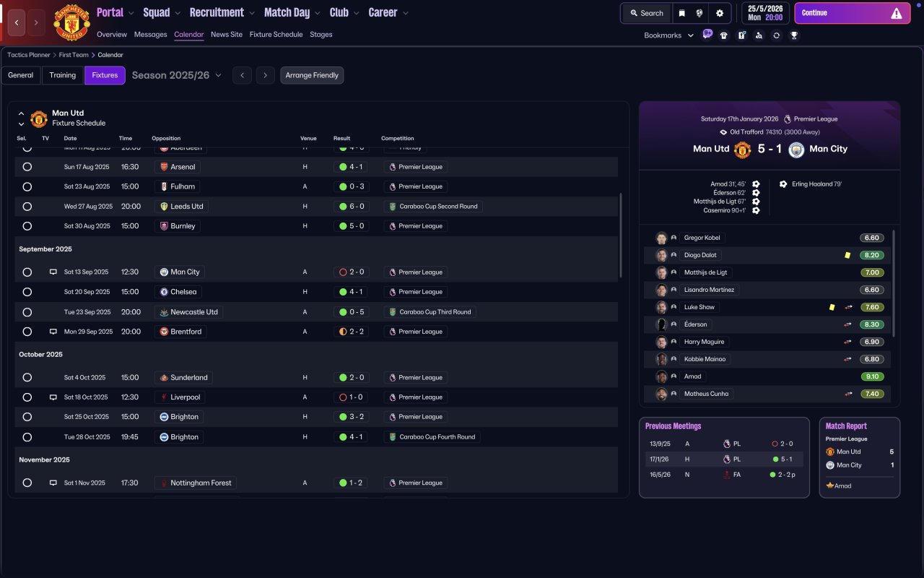Image resolution: width=924 pixels, height=578 pixels.
Task: Click the scouting search icon in bookmarks bar
Action: 759,35
